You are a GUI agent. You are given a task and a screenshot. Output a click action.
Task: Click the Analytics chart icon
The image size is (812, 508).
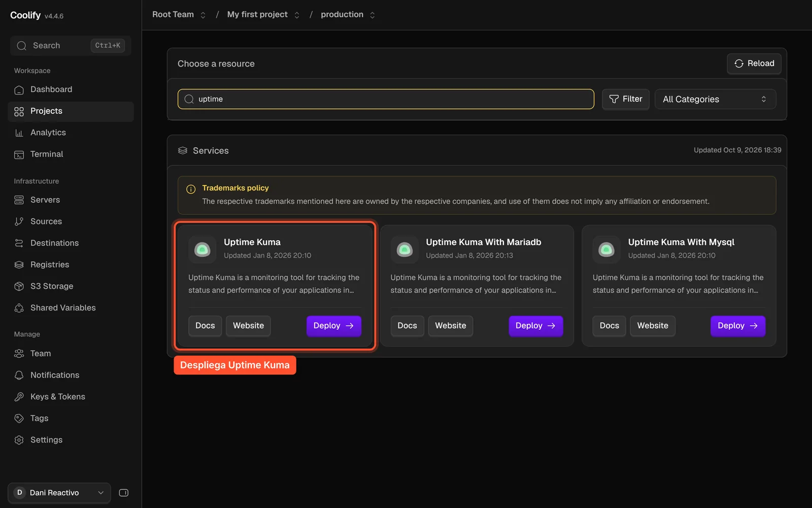(19, 133)
